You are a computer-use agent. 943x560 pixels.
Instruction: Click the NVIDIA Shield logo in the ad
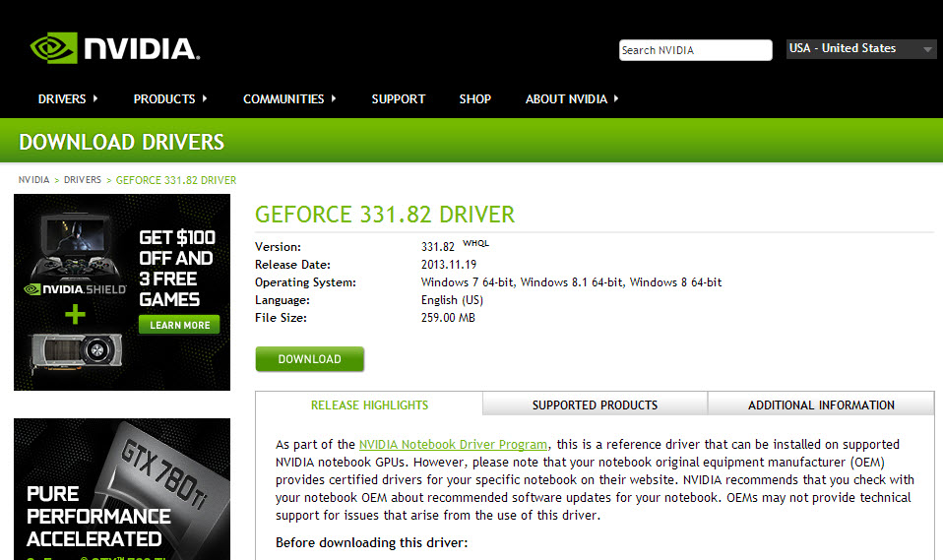point(75,289)
